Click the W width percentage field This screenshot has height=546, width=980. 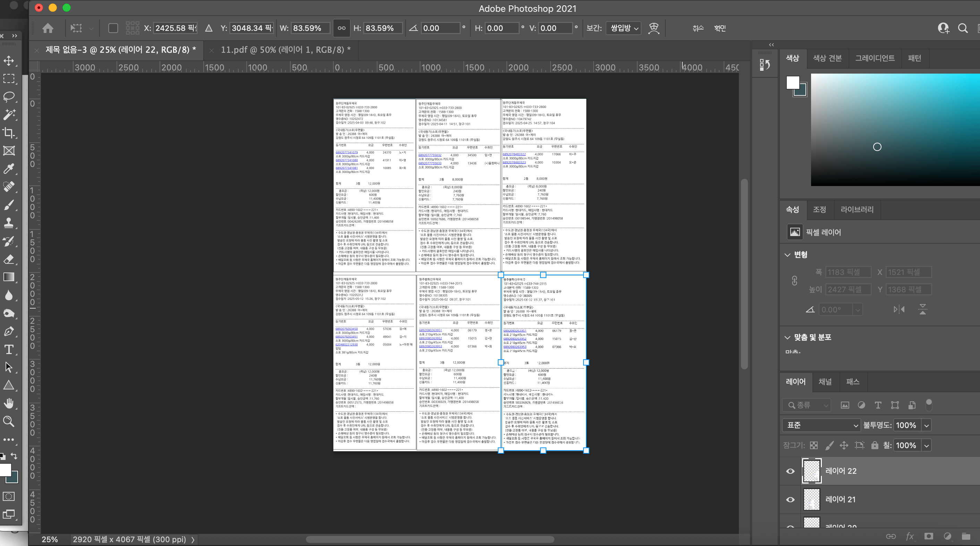pyautogui.click(x=309, y=28)
